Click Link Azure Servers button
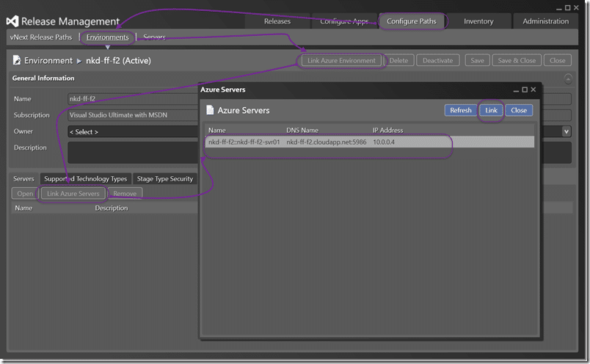The image size is (590, 364). [73, 194]
